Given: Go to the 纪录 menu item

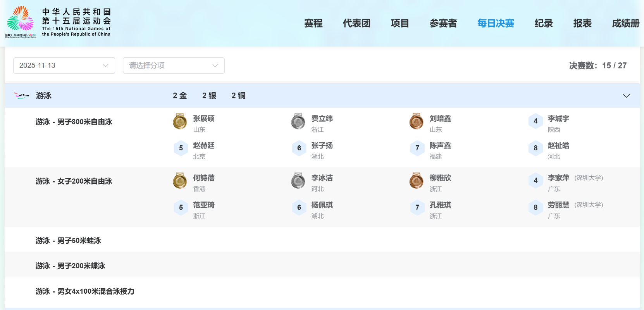Looking at the screenshot, I should 543,23.
